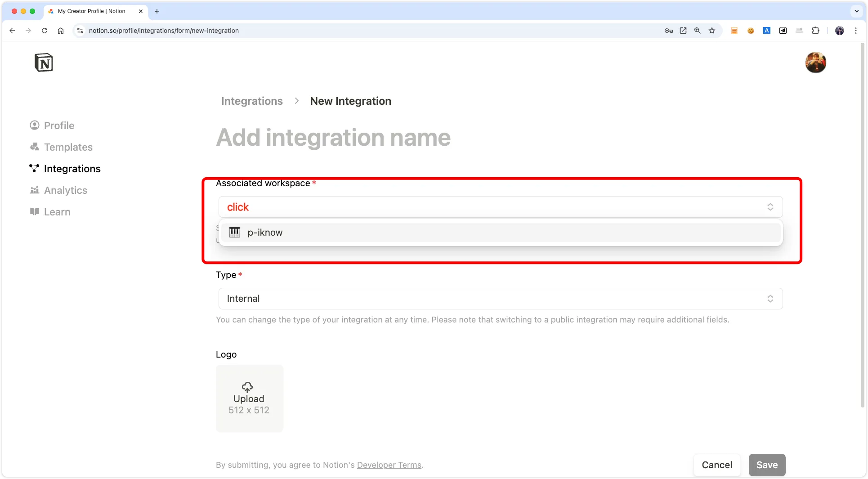Click the browser zoom magnifier icon
868x479 pixels.
pos(697,31)
